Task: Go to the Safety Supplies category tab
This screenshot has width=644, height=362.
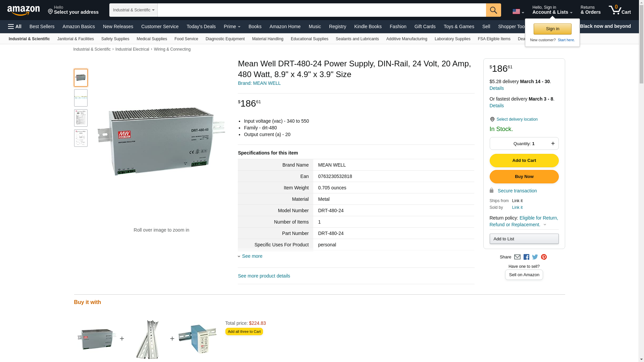Action: click(x=115, y=39)
